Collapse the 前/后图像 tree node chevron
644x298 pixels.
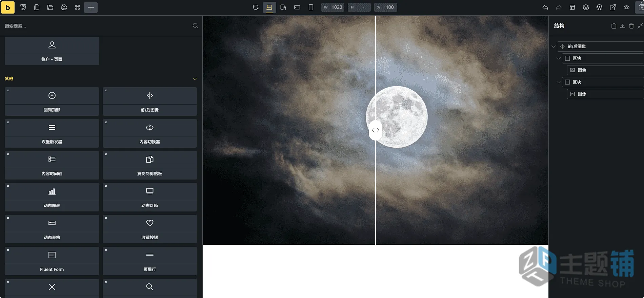554,46
